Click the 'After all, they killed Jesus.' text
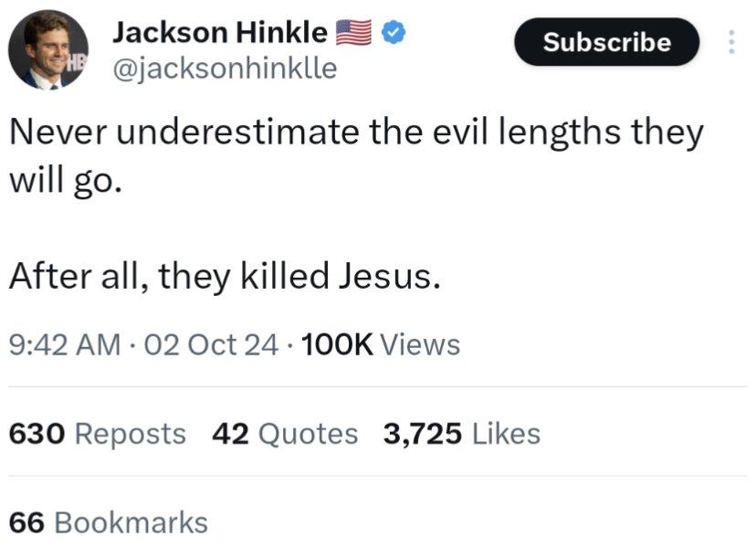 225,276
